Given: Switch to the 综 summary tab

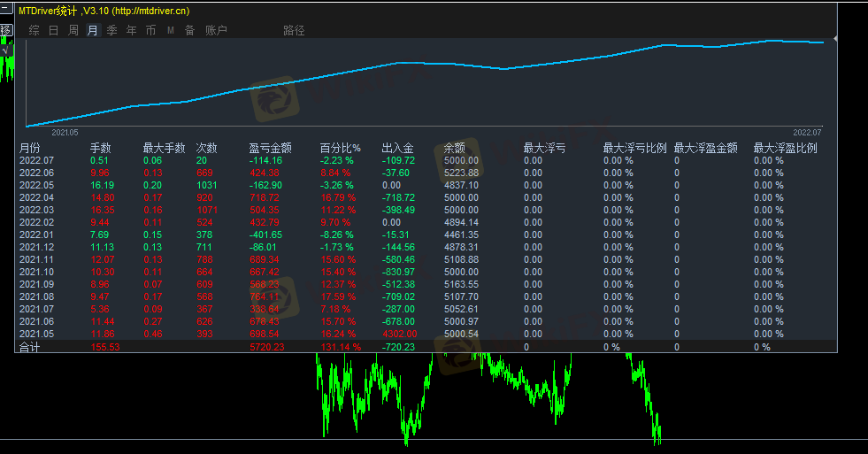Looking at the screenshot, I should (35, 30).
